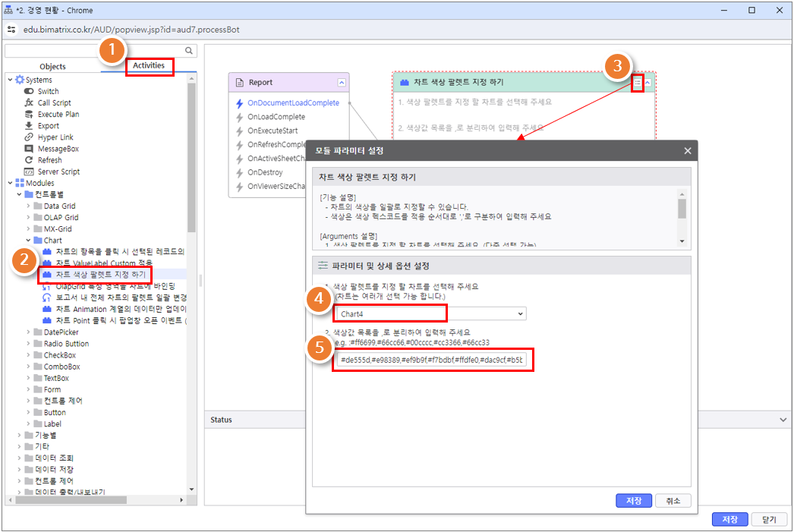
Task: Expand the 기타 folder
Action: pyautogui.click(x=19, y=446)
